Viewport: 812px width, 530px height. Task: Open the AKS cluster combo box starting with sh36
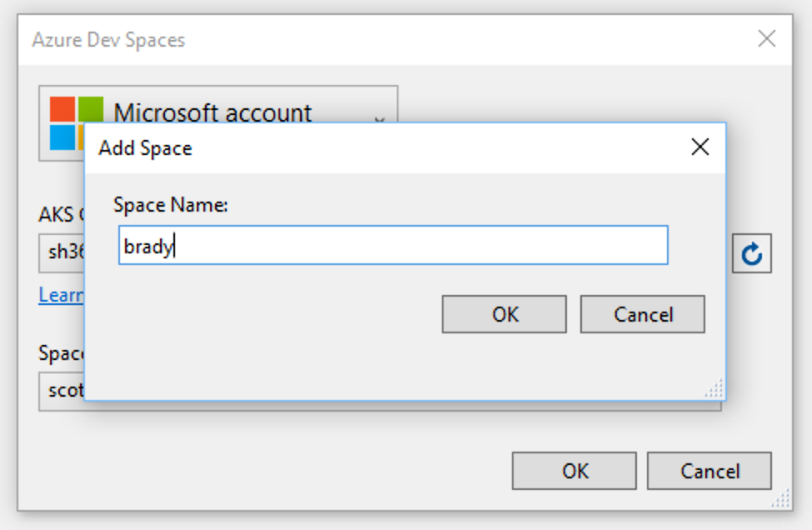[62, 252]
